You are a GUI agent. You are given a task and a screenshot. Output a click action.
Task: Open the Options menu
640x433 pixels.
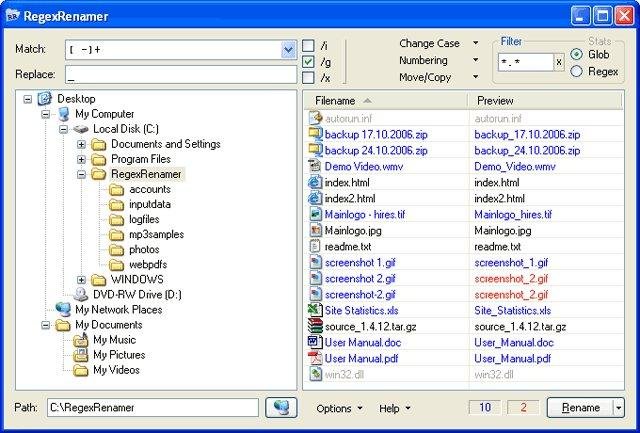340,408
